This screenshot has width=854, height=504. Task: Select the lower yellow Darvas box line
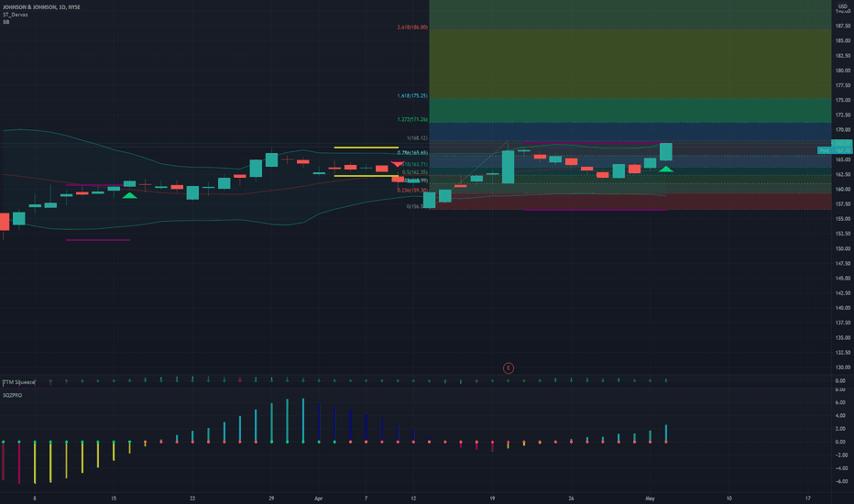pos(366,176)
